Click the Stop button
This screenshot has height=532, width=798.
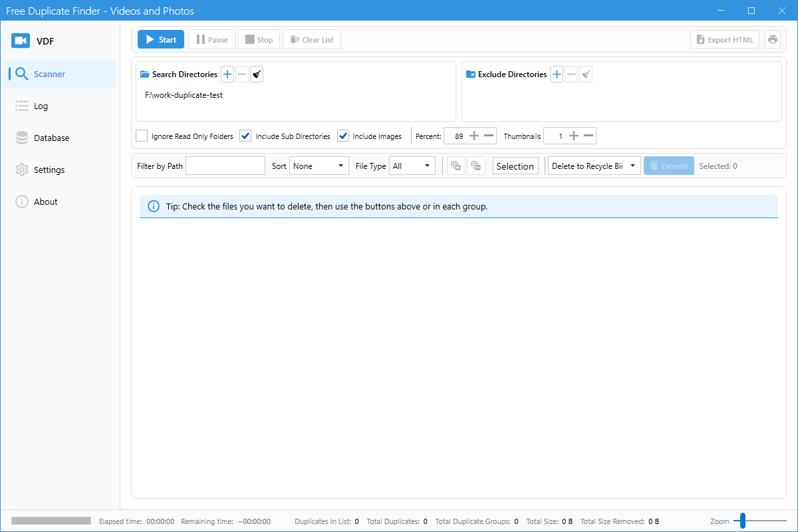tap(259, 39)
